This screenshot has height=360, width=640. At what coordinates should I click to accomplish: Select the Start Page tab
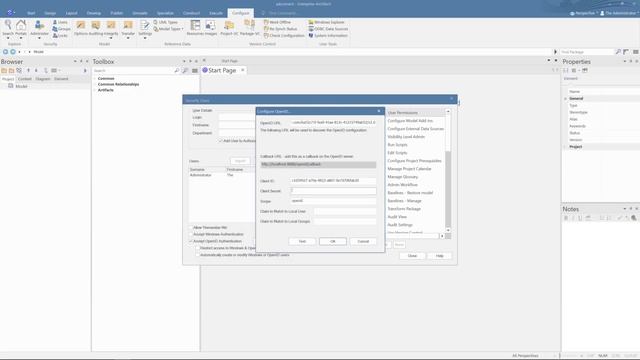tap(222, 70)
